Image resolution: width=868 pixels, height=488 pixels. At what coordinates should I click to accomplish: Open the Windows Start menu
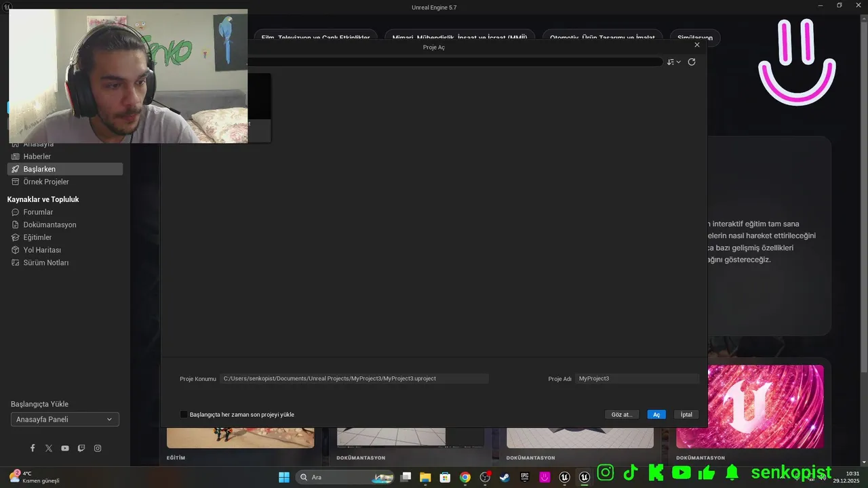284,477
